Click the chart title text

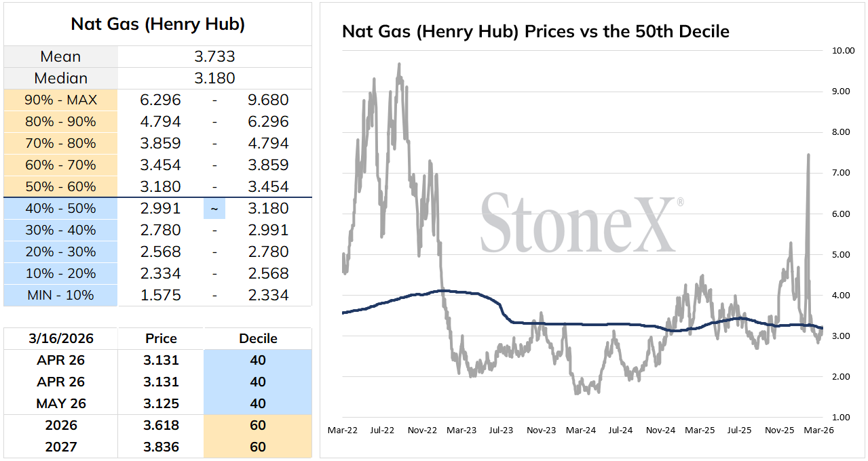(535, 31)
